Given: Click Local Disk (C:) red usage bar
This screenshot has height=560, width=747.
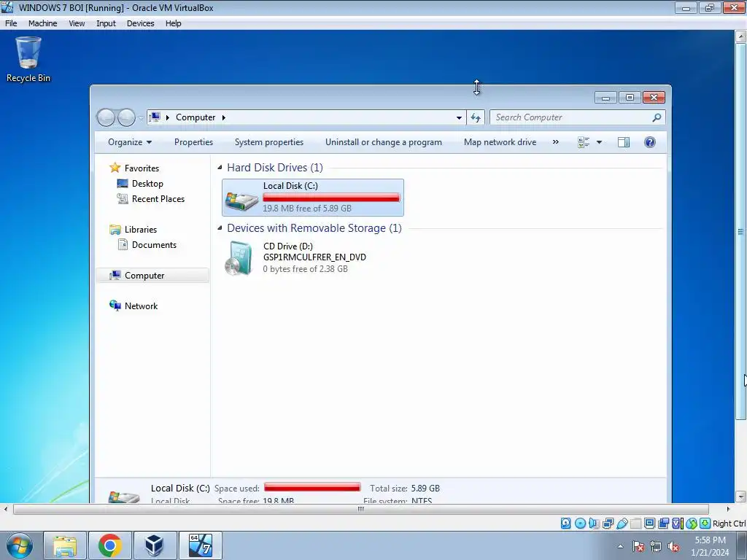Looking at the screenshot, I should (331, 197).
